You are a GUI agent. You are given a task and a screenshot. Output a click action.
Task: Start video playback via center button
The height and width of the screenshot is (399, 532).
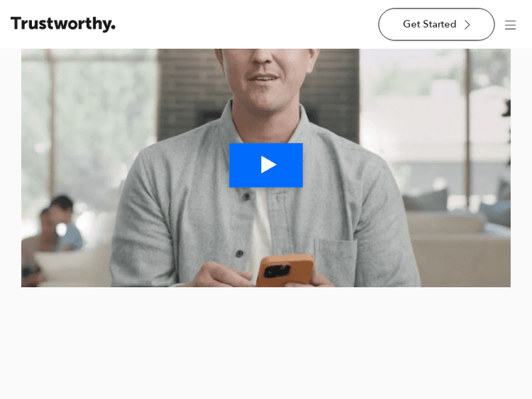266,165
